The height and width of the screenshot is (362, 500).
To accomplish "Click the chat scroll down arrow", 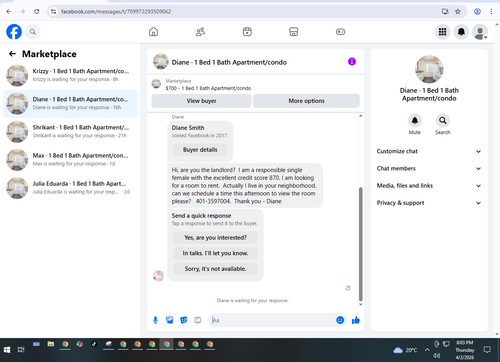I will pyautogui.click(x=360, y=304).
